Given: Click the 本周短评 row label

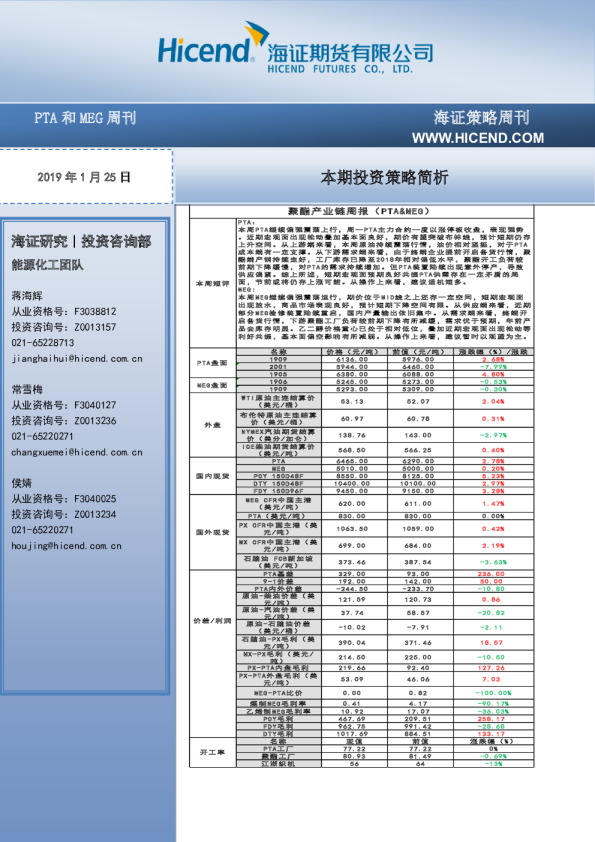Looking at the screenshot, I should tap(213, 283).
